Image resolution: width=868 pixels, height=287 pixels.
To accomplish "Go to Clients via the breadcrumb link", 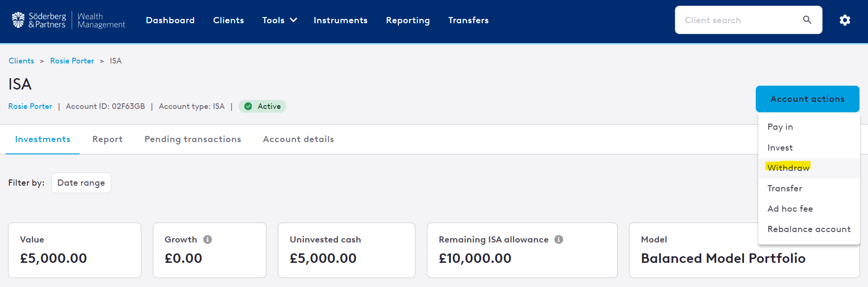I will pos(21,61).
